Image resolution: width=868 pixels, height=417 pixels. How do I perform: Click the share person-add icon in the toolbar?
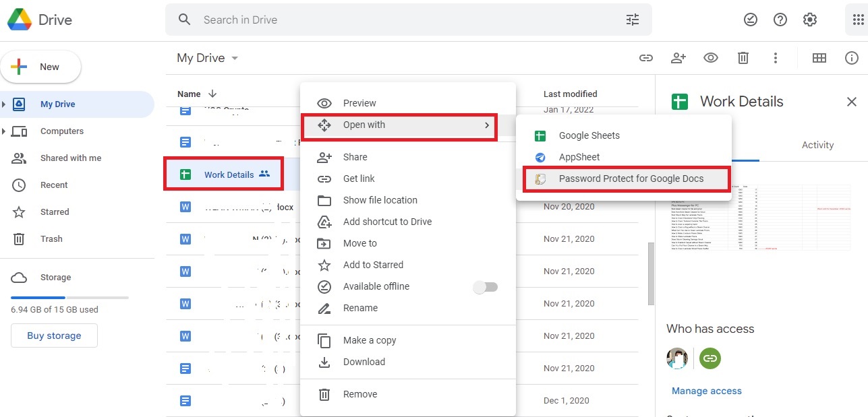(678, 58)
